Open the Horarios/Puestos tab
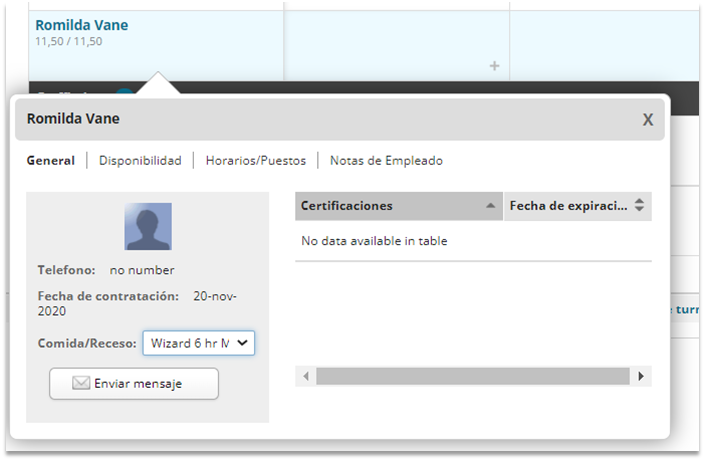Image resolution: width=705 pixels, height=461 pixels. pos(256,161)
